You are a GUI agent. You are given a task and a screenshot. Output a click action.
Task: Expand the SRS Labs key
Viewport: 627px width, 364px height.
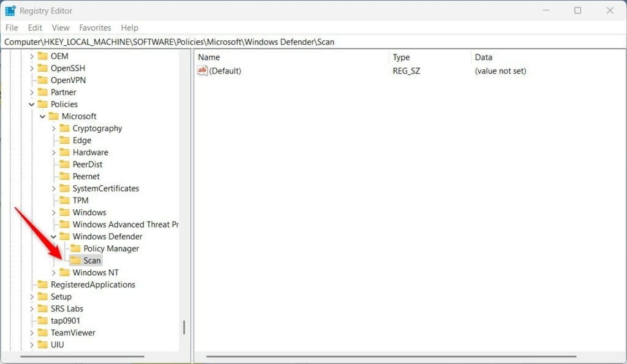[32, 308]
